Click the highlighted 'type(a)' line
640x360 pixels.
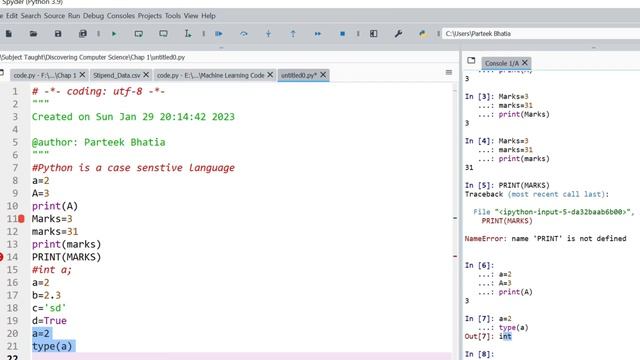point(52,346)
